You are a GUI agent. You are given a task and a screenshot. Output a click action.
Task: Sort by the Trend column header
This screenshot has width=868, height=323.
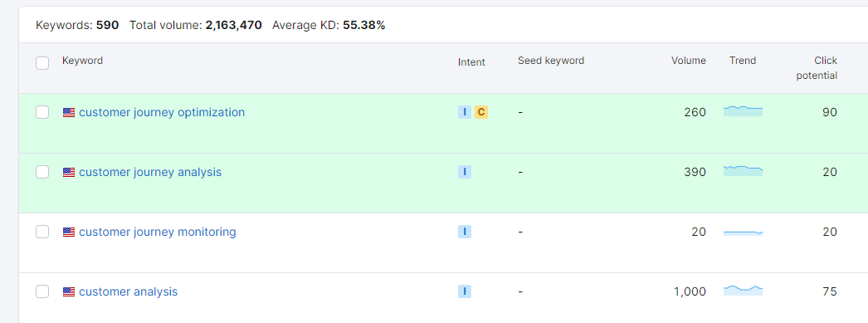pos(743,61)
